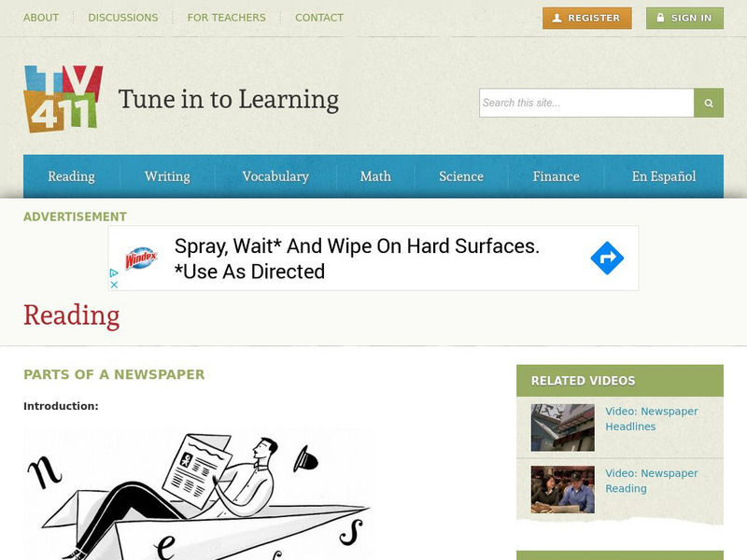This screenshot has width=747, height=560.
Task: Select the Vocabulary navigation item
Action: (275, 176)
